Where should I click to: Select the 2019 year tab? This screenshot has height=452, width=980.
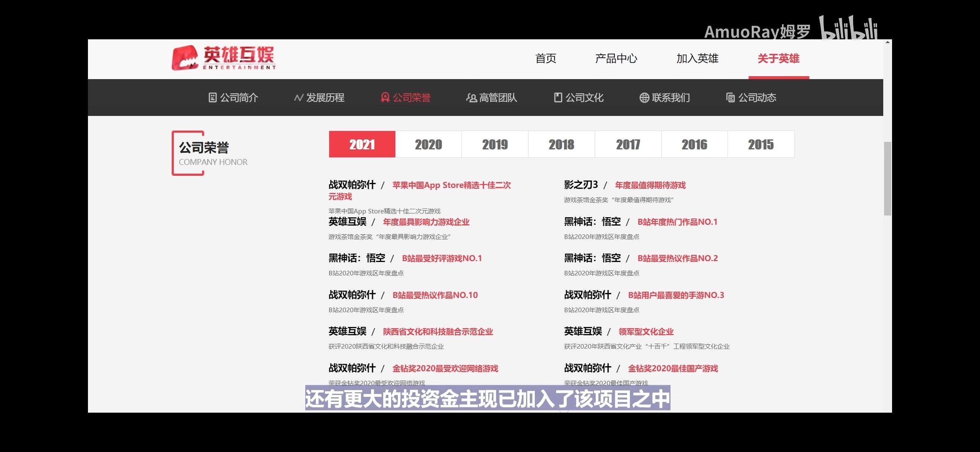tap(495, 144)
